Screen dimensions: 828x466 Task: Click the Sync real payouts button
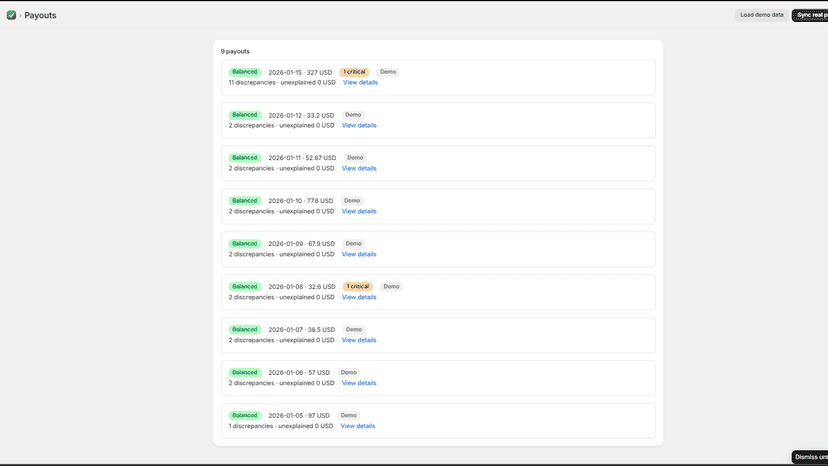[810, 15]
